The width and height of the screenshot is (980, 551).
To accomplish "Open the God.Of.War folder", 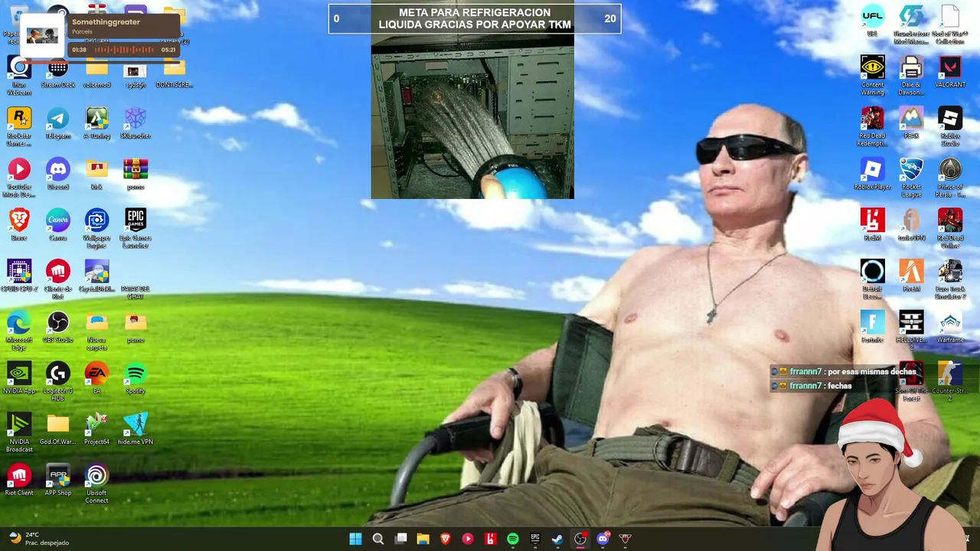I will pos(58,429).
